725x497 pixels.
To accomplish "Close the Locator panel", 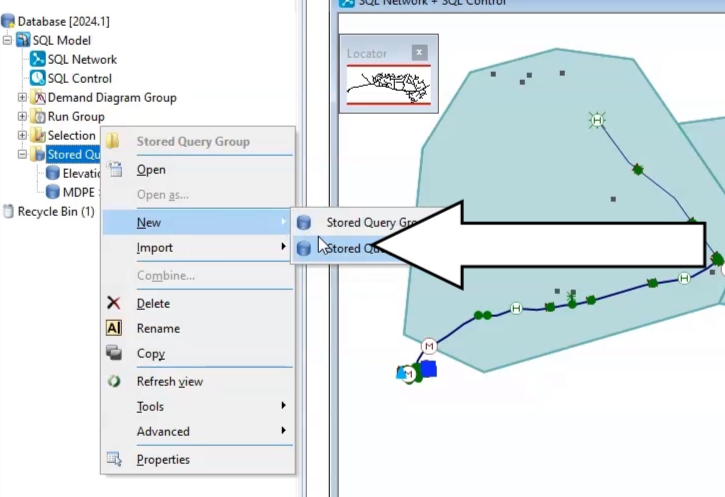I will pyautogui.click(x=419, y=52).
